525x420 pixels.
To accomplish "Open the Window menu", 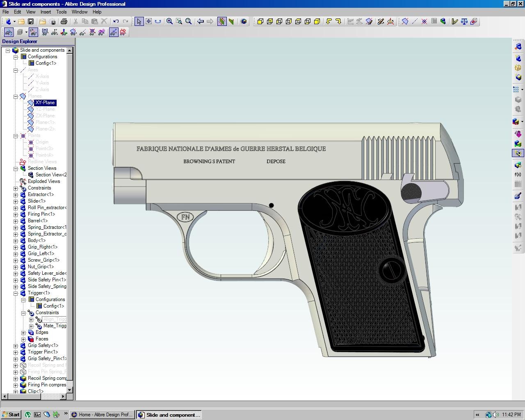I will pyautogui.click(x=80, y=12).
